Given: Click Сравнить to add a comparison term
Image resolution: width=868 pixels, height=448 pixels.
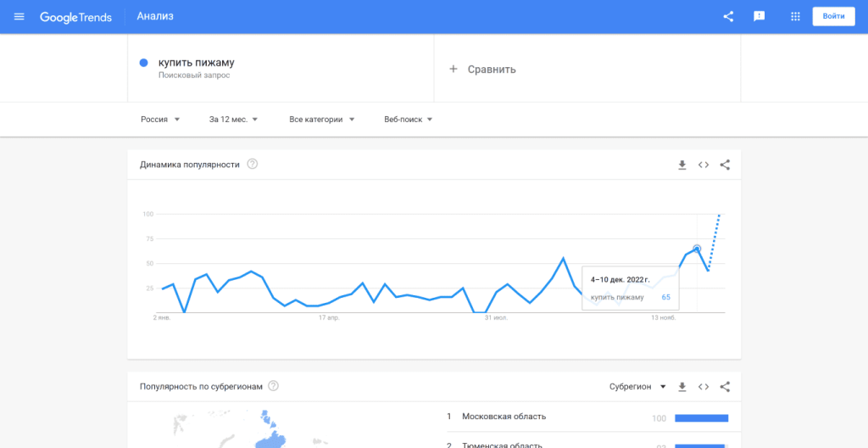Looking at the screenshot, I should pyautogui.click(x=482, y=70).
